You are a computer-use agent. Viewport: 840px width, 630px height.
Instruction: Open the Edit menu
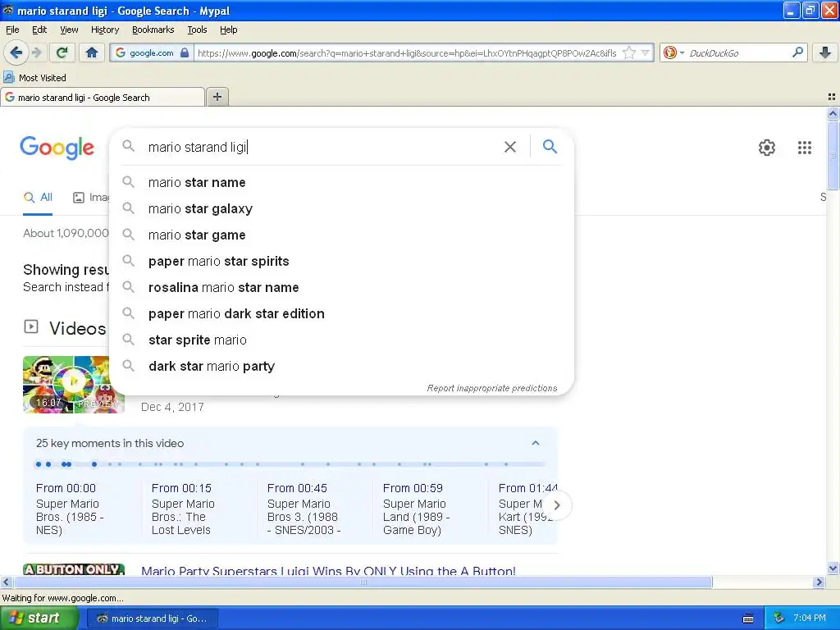(x=39, y=30)
